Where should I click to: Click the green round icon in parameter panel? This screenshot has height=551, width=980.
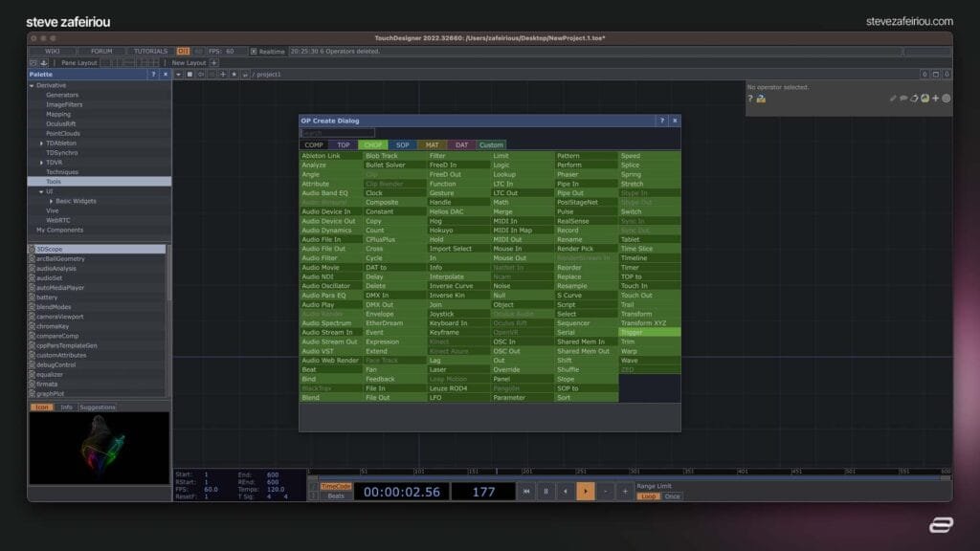click(924, 99)
